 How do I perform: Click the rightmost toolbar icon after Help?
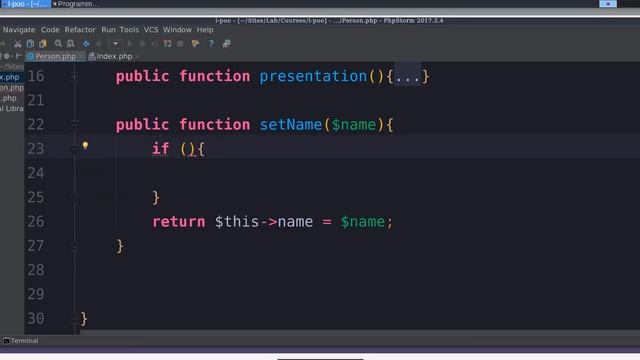click(x=227, y=44)
